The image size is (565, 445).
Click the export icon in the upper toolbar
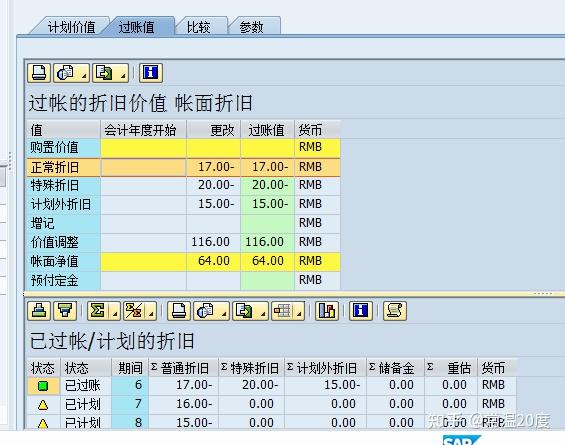point(104,73)
